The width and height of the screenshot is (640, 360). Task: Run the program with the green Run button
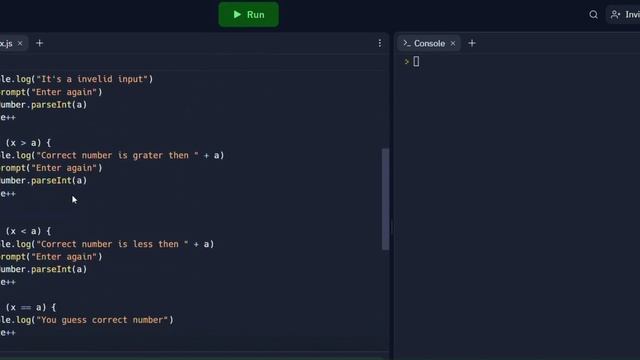pyautogui.click(x=249, y=15)
